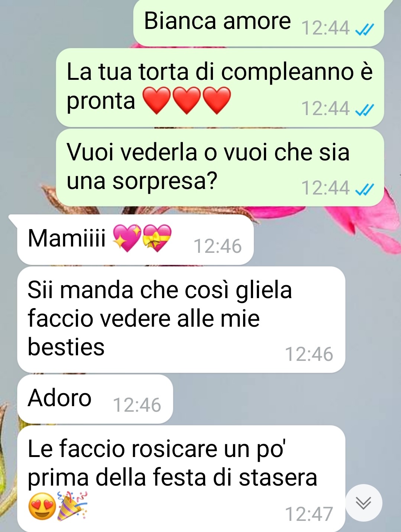Click the 12:47 timestamp on last message

pyautogui.click(x=309, y=515)
